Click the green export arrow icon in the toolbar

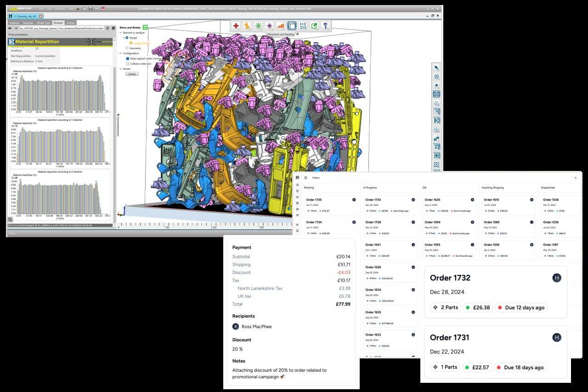coord(315,26)
